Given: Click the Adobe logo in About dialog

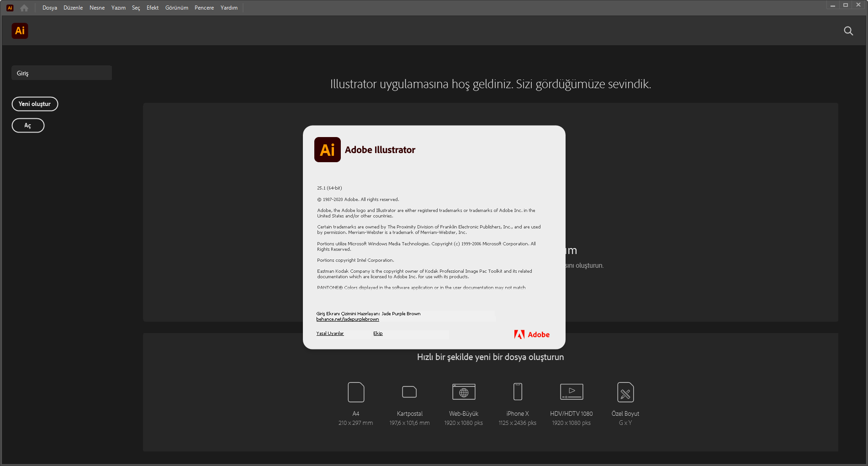Looking at the screenshot, I should click(532, 334).
